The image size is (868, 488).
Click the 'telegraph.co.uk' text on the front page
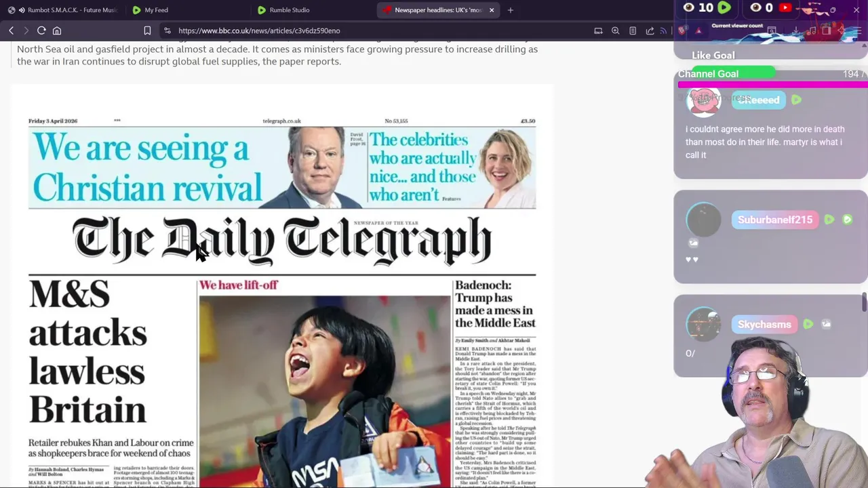coord(281,121)
